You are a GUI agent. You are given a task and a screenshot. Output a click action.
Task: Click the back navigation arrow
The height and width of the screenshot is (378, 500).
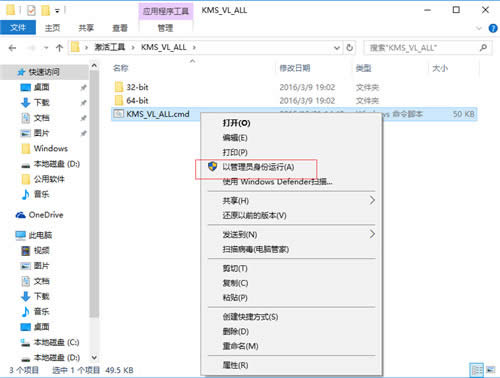pos(12,48)
